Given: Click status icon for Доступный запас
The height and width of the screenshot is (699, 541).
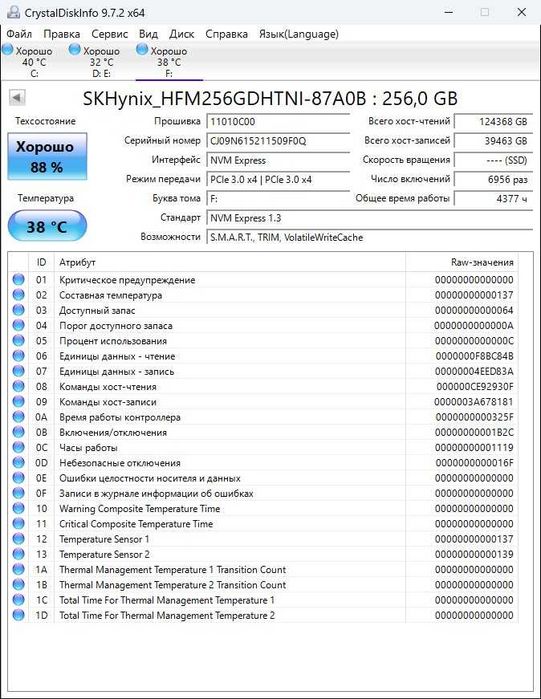Looking at the screenshot, I should click(18, 310).
